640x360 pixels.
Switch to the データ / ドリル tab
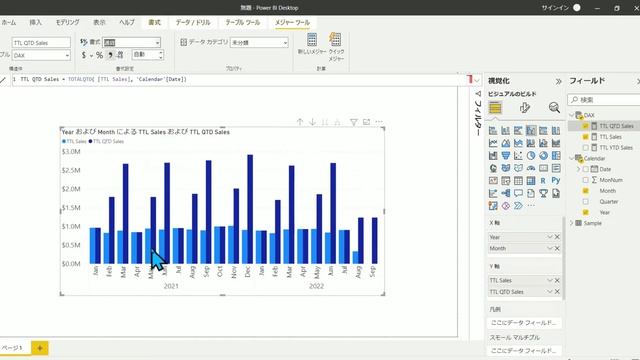pyautogui.click(x=193, y=22)
